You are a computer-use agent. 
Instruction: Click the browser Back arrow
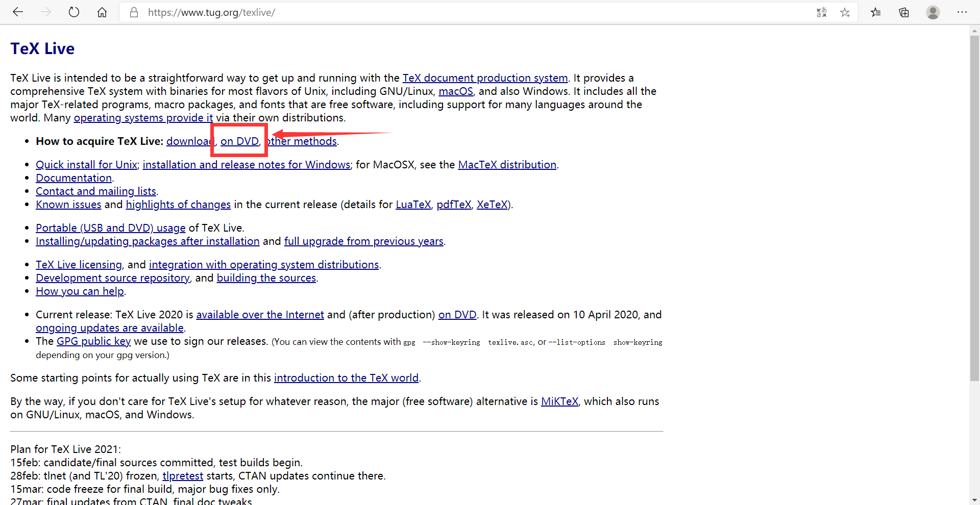(x=18, y=12)
